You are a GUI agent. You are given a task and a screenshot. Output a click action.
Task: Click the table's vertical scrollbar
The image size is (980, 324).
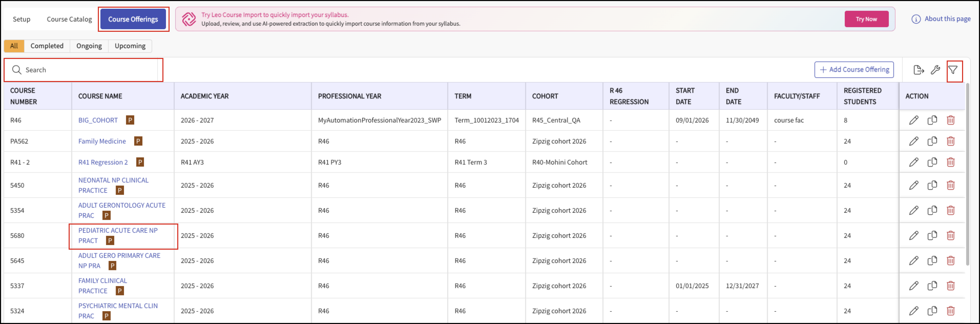[967, 174]
